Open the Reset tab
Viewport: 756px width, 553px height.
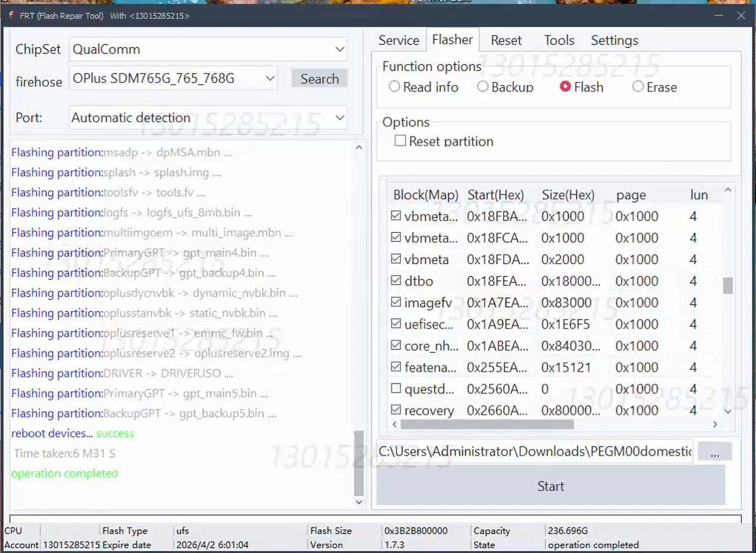coord(506,40)
